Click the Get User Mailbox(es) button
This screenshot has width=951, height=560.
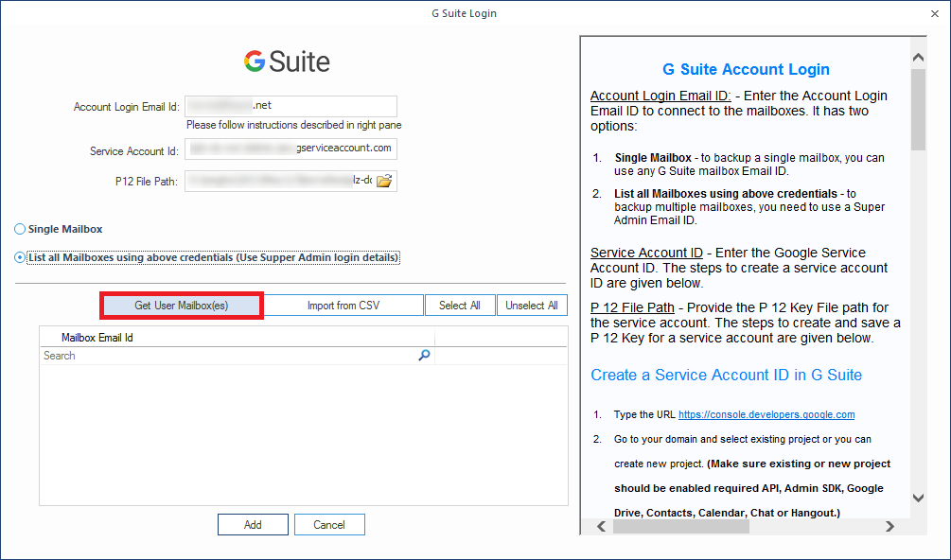[182, 306]
